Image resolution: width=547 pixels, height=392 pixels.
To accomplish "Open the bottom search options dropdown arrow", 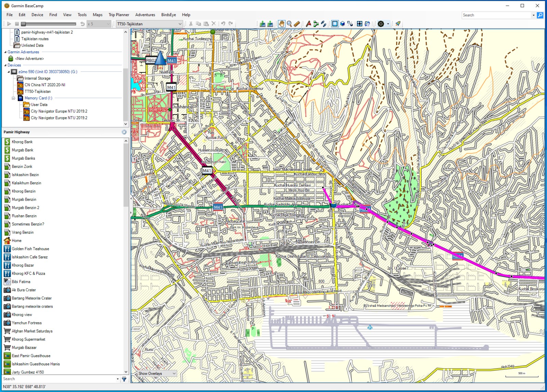I will coord(118,379).
